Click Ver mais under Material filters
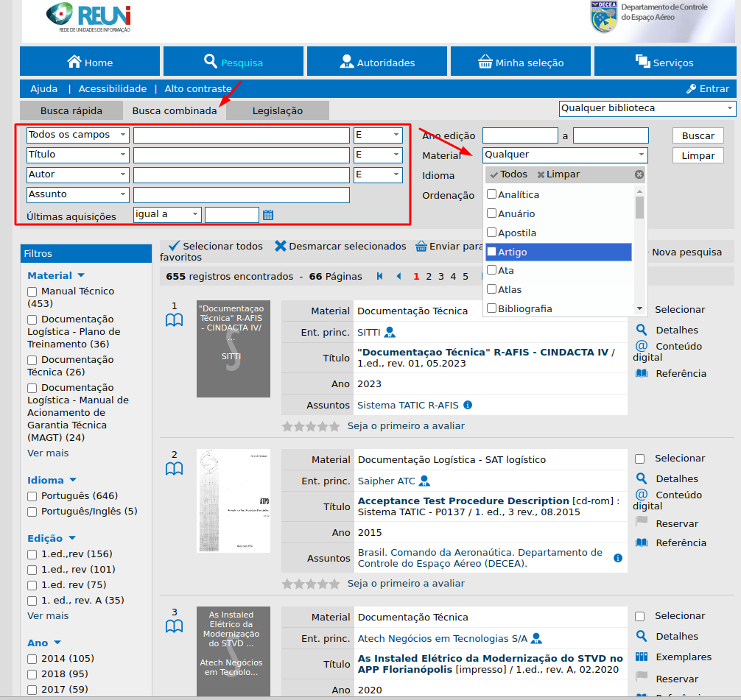The height and width of the screenshot is (700, 741). tap(48, 453)
